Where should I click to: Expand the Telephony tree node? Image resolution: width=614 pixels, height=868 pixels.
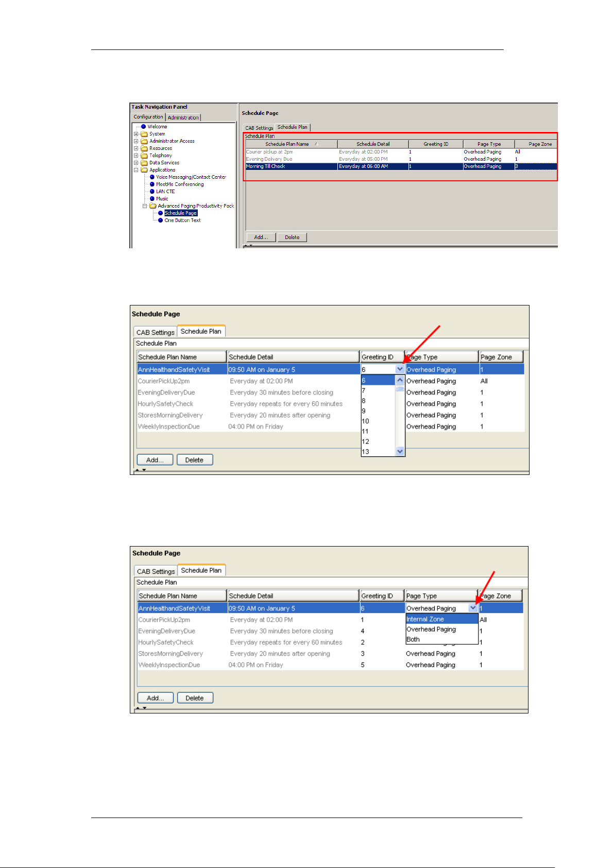(136, 156)
